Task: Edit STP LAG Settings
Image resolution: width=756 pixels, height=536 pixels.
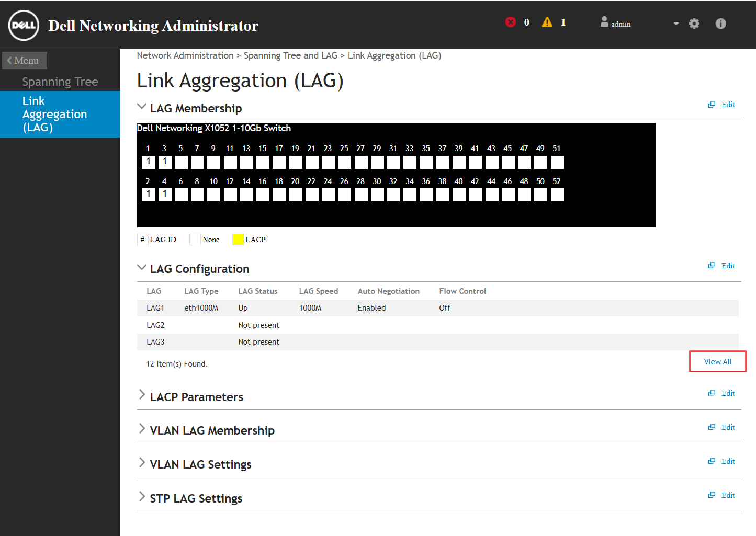Action: (x=728, y=495)
